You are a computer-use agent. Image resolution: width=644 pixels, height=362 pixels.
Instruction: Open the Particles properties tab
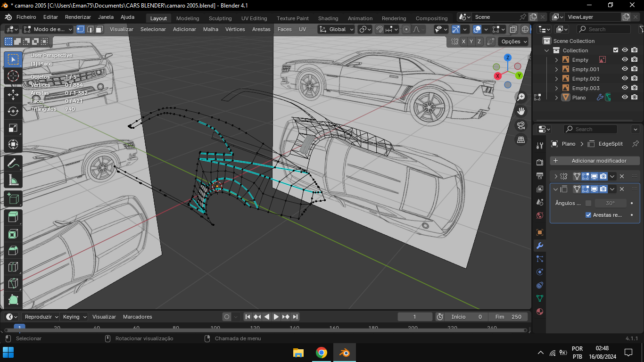(540, 259)
